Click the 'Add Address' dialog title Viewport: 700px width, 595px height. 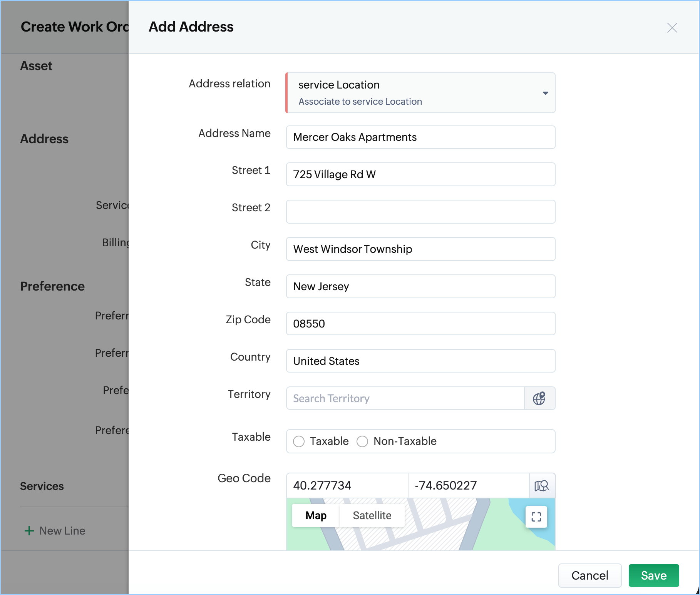pyautogui.click(x=191, y=27)
